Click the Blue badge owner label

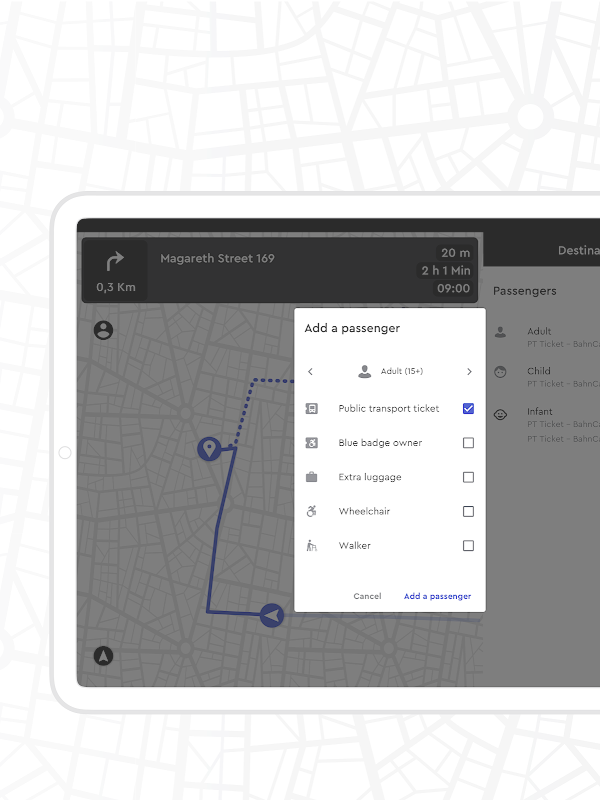(380, 443)
